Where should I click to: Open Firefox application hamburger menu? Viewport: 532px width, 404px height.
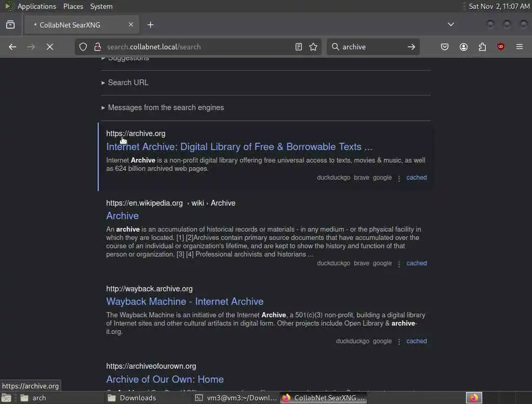pyautogui.click(x=520, y=47)
